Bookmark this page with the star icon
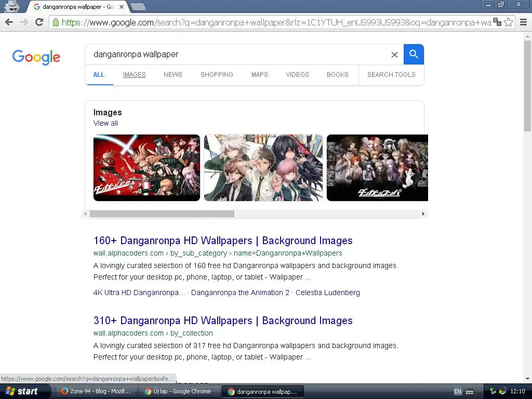 pyautogui.click(x=508, y=22)
